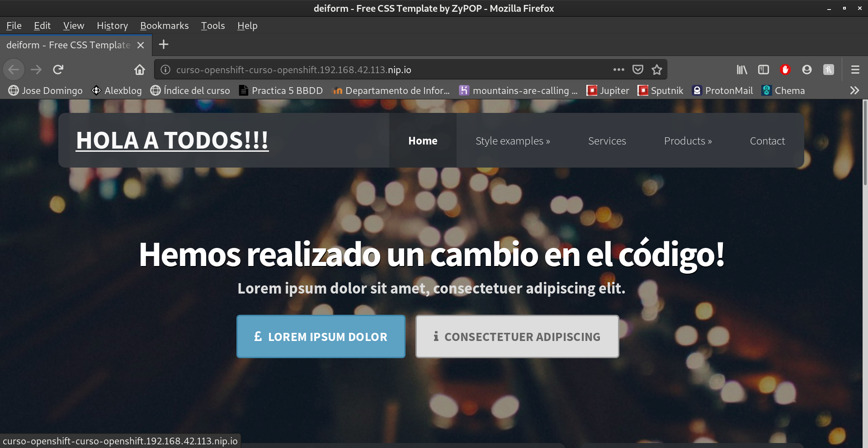Show site information icon in URL bar
The width and height of the screenshot is (868, 448).
[x=166, y=70]
